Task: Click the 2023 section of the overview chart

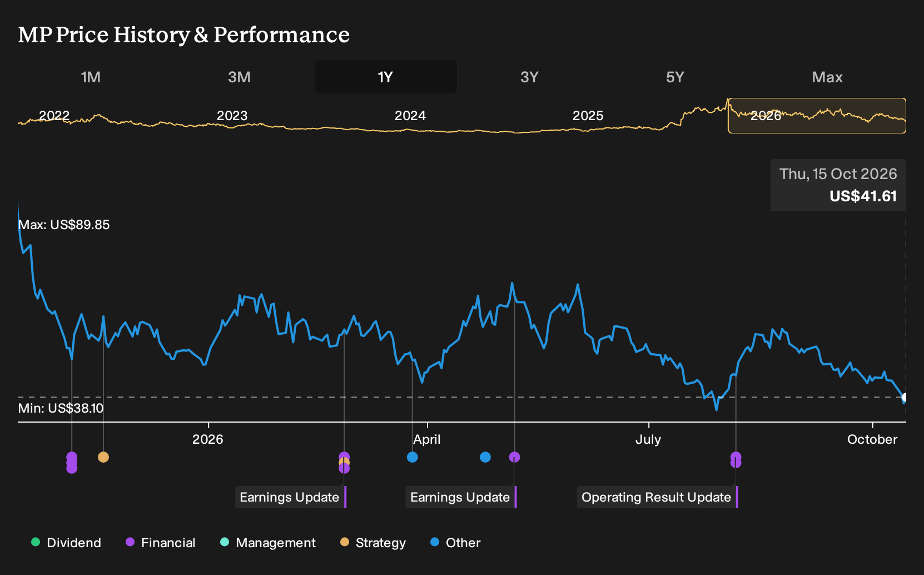Action: (x=232, y=116)
